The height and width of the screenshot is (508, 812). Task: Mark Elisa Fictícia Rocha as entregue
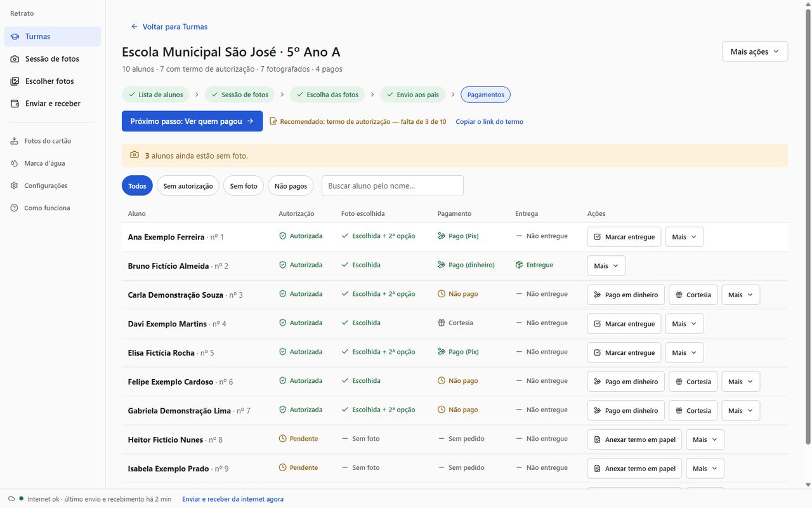coord(624,352)
